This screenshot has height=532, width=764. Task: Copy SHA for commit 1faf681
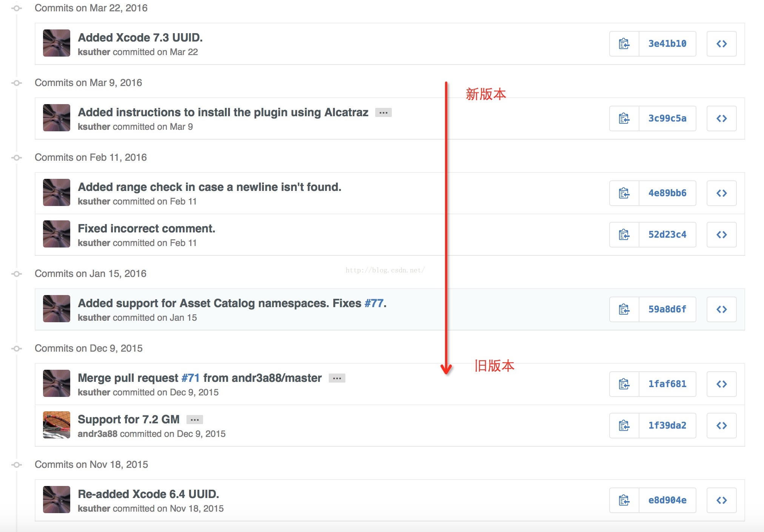(x=624, y=384)
